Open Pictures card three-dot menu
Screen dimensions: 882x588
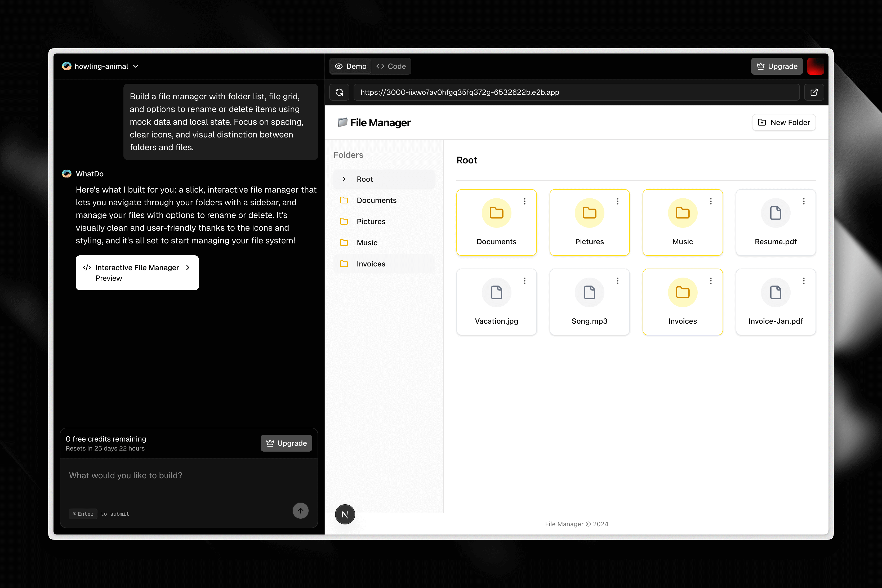pos(618,201)
